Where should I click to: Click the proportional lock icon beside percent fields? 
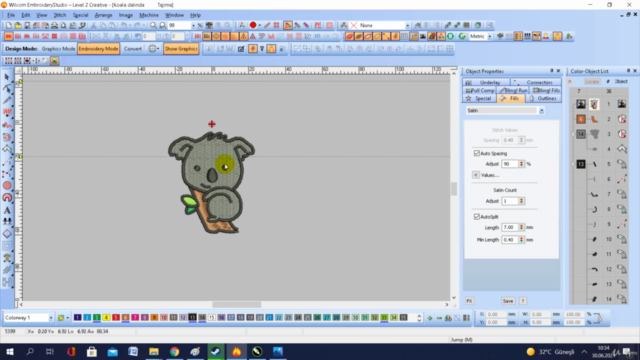pos(598,318)
